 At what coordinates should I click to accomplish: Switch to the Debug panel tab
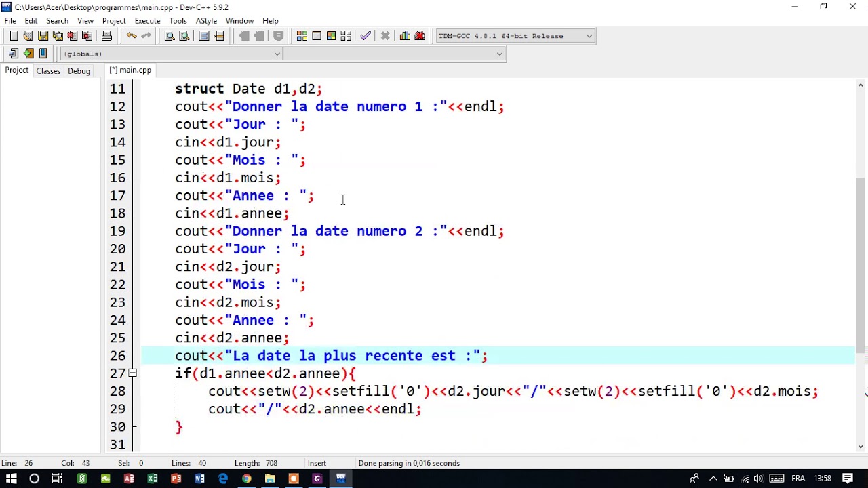click(79, 71)
